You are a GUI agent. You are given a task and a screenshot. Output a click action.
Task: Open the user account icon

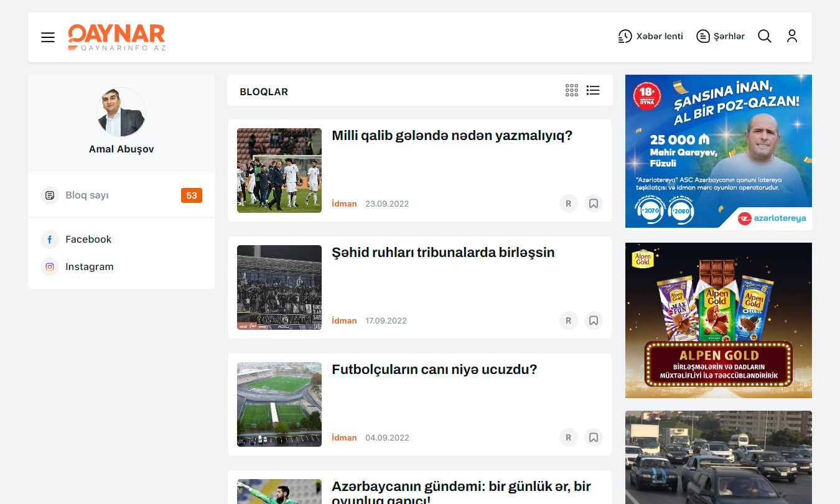(791, 36)
